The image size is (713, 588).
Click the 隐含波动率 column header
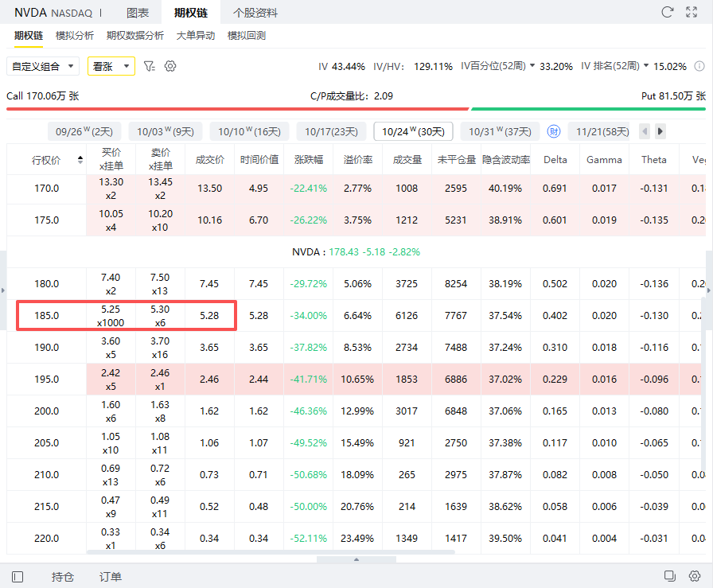pyautogui.click(x=505, y=160)
